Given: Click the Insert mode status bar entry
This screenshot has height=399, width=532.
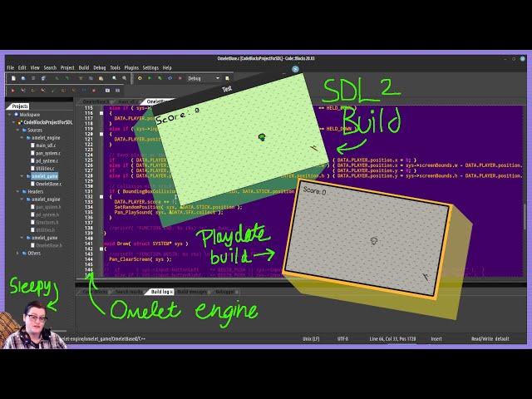Looking at the screenshot, I should (x=436, y=338).
